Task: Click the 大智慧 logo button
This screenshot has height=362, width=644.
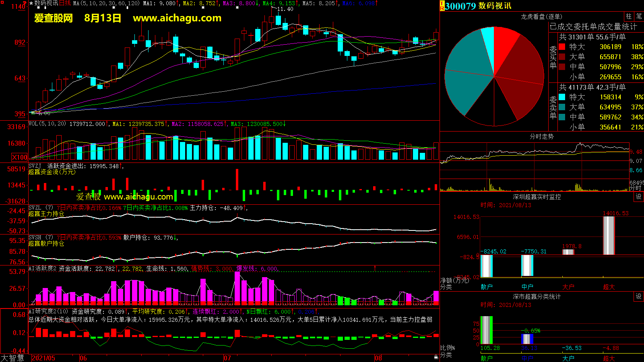Action: coord(12,358)
